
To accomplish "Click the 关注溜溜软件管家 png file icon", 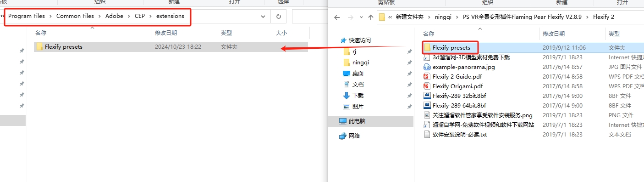I will coord(427,115).
